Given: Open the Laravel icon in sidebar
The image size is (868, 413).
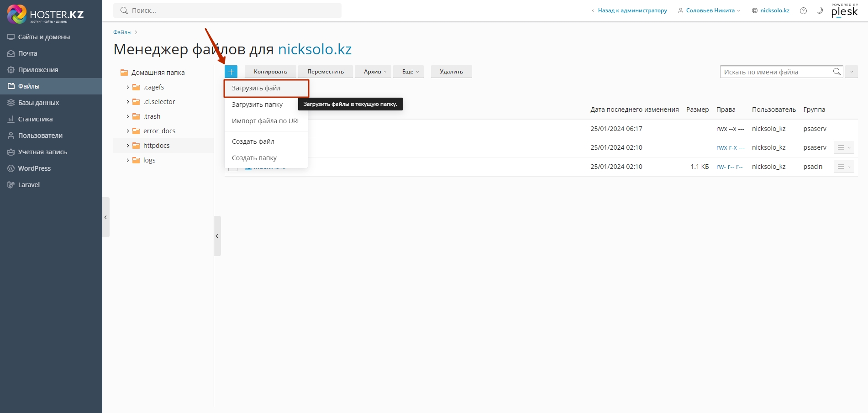Looking at the screenshot, I should pyautogui.click(x=11, y=185).
